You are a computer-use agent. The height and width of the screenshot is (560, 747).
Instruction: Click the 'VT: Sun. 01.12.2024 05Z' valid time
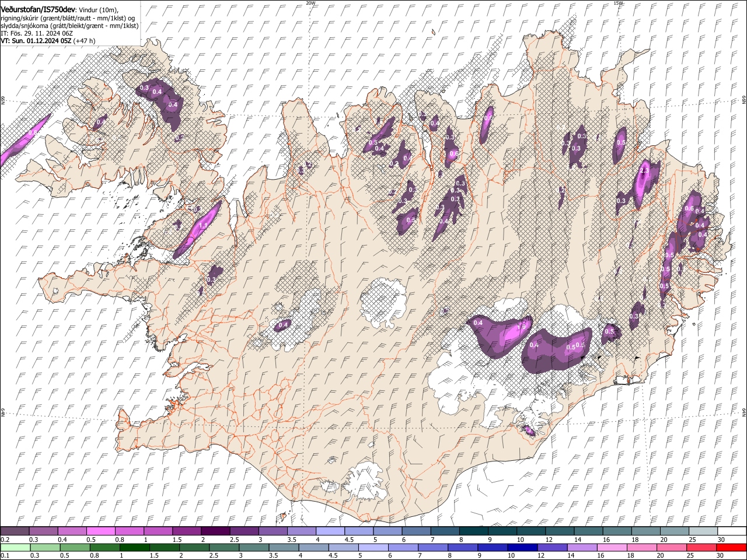coord(36,41)
